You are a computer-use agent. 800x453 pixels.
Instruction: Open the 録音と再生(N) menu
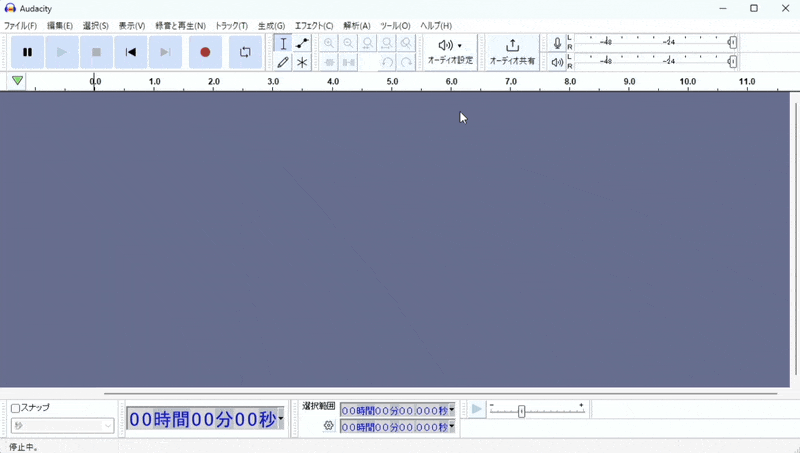[180, 26]
